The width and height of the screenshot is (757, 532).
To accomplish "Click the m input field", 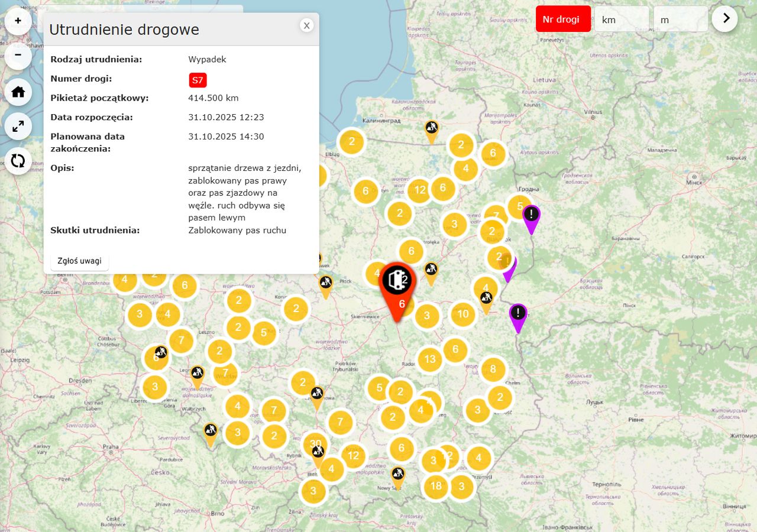I will 680,19.
